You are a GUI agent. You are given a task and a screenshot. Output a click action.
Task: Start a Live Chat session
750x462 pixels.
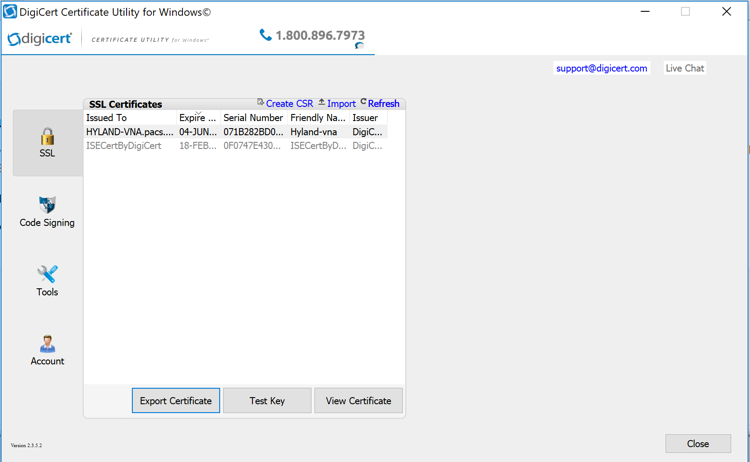coord(685,68)
